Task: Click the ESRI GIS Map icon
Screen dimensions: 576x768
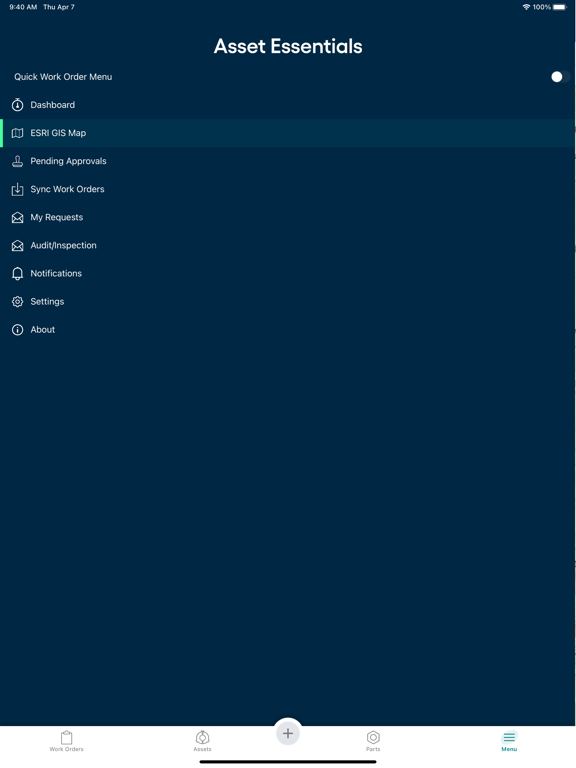Action: pos(18,133)
